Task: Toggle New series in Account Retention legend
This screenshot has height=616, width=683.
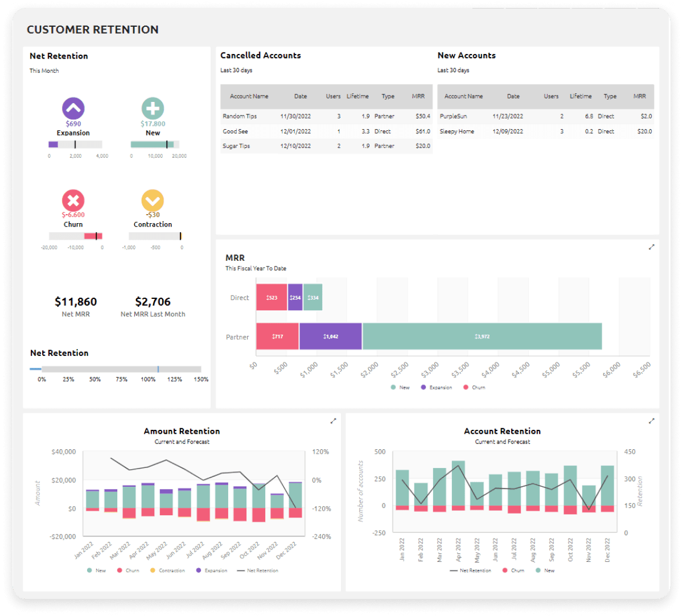Action: 545,570
